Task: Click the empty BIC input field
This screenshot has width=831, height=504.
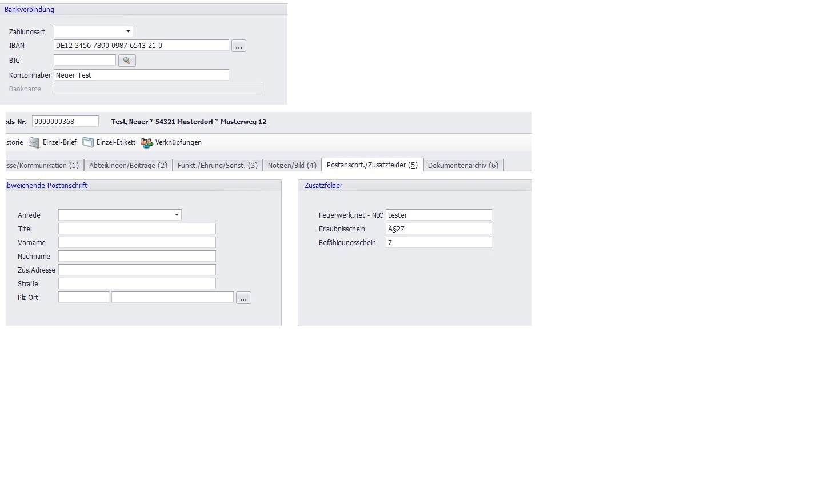Action: pyautogui.click(x=85, y=60)
